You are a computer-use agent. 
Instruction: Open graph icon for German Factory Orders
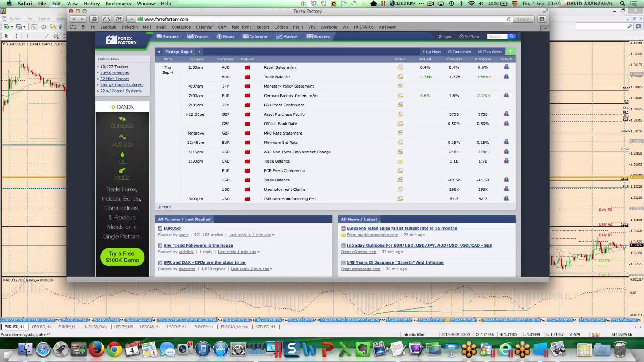pos(506,96)
